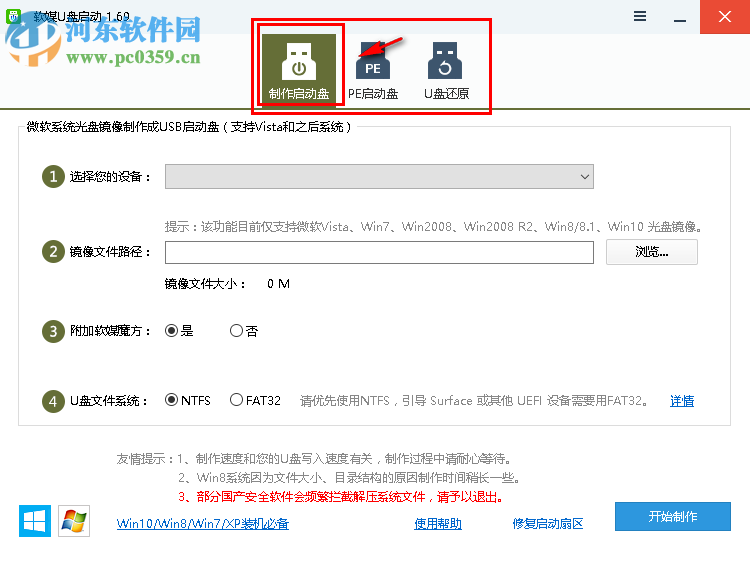Choose FAT32 as U盘文件系统
The height and width of the screenshot is (579, 750).
click(x=255, y=400)
